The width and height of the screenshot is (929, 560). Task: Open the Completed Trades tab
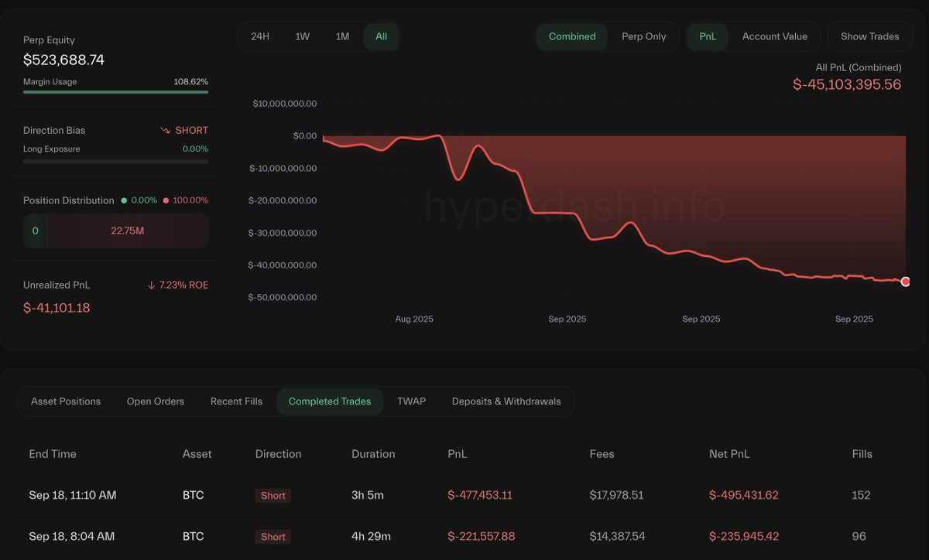[x=330, y=401]
